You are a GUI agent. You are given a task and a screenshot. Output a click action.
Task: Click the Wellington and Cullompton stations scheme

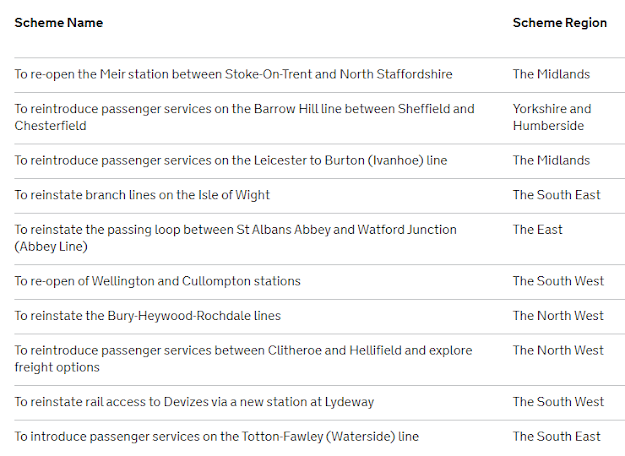pos(157,281)
